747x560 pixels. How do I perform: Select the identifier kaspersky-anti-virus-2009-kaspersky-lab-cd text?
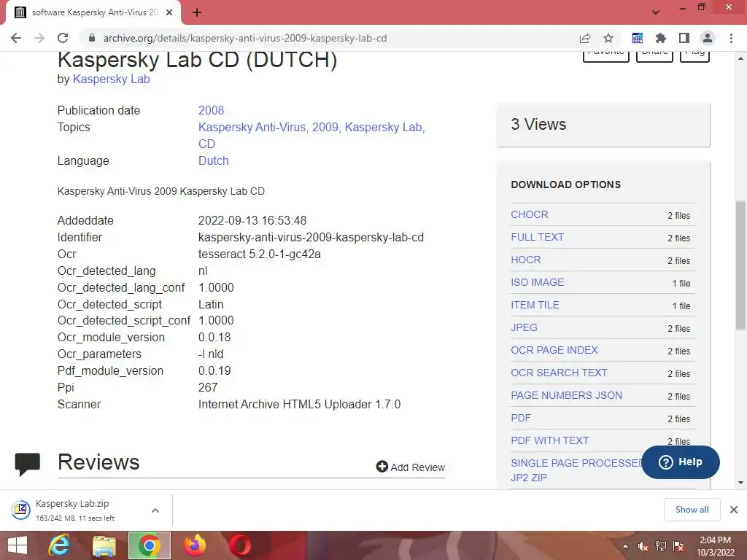coord(311,237)
